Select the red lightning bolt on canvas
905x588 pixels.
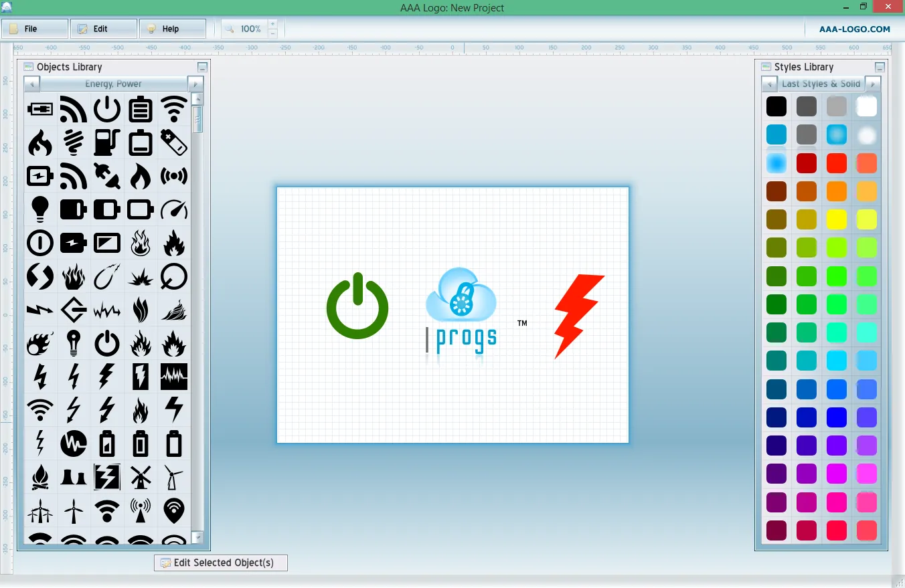point(579,316)
